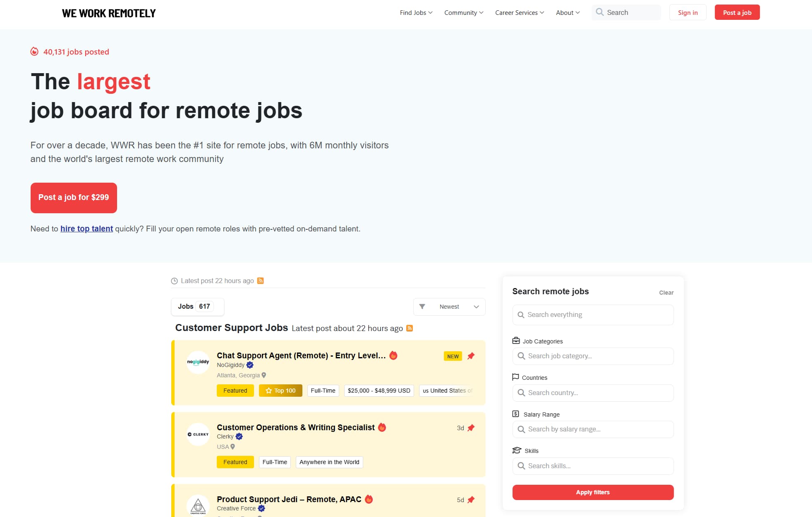The width and height of the screenshot is (812, 517).
Task: Open the About menu
Action: click(568, 13)
